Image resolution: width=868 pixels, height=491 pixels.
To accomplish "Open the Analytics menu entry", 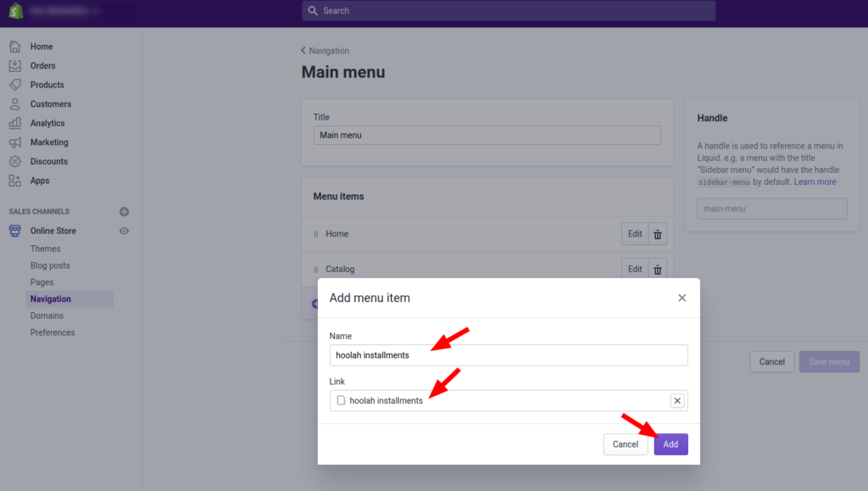I will coord(47,123).
